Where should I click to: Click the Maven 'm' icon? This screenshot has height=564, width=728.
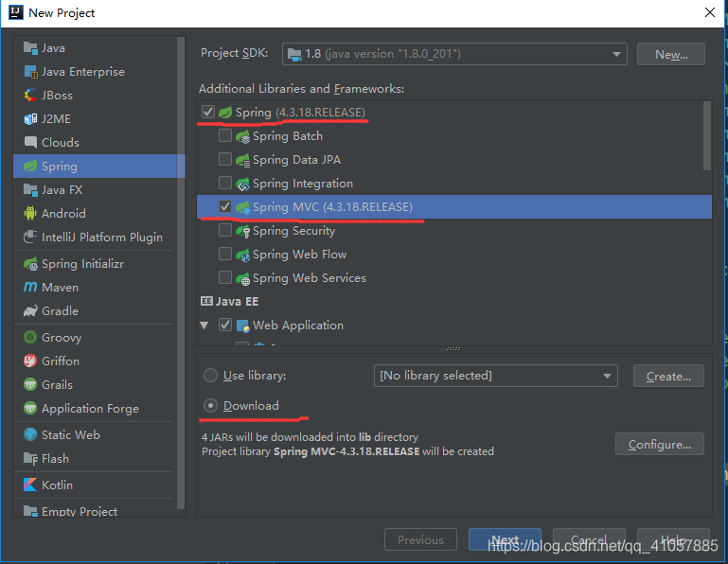coord(30,287)
